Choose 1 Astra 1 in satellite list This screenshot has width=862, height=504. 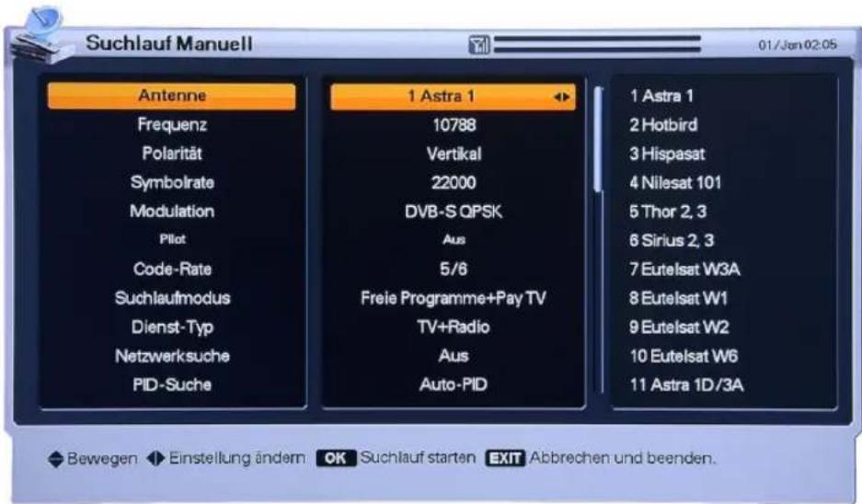[661, 97]
